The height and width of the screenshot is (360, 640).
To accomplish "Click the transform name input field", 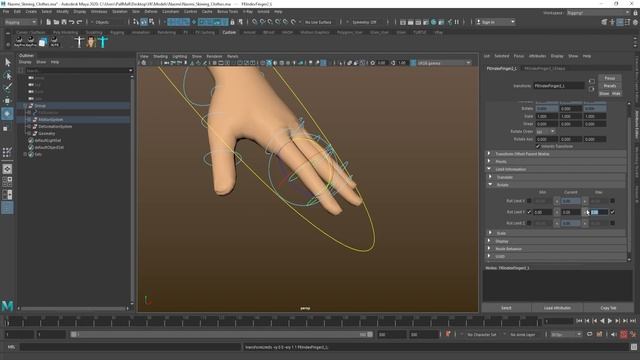I will (559, 86).
